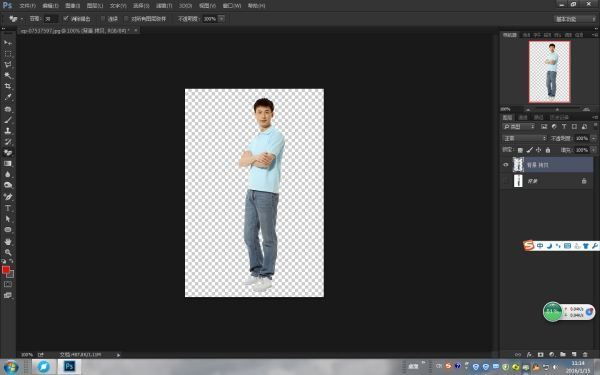600x375 pixels.
Task: Select the Healing Brush tool
Action: (x=8, y=109)
